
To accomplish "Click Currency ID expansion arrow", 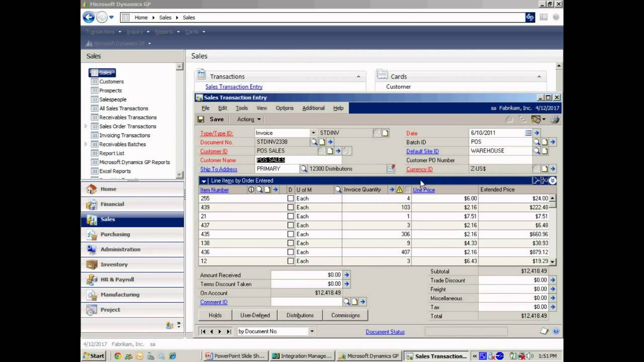I will [x=552, y=169].
